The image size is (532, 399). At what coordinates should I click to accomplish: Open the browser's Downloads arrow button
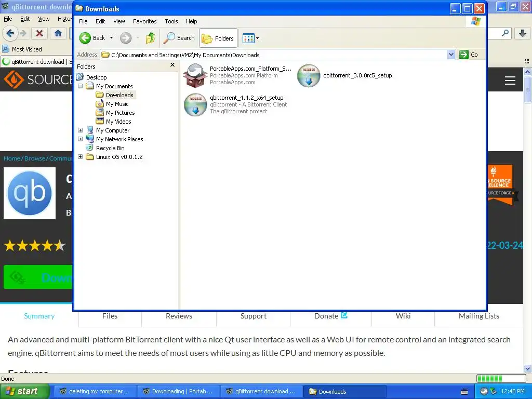point(523,33)
